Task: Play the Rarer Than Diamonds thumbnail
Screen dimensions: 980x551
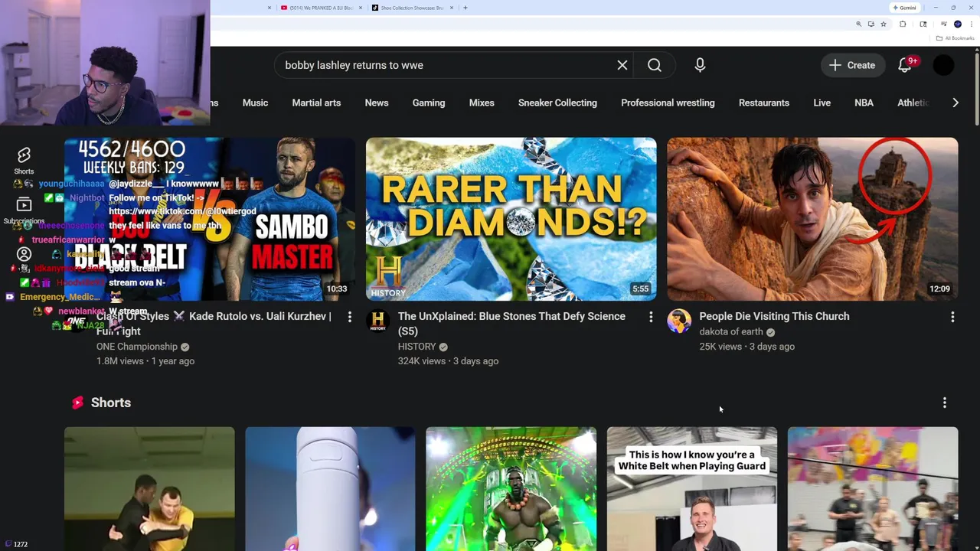Action: 511,219
